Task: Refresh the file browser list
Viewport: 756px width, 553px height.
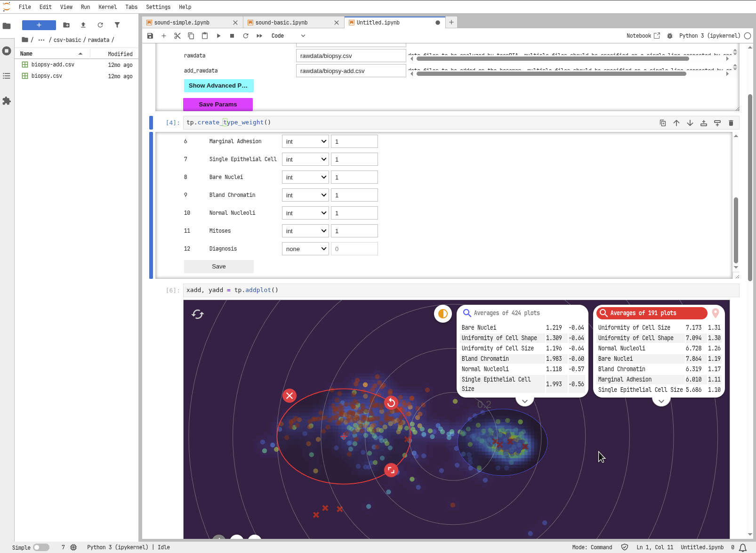Action: 100,25
